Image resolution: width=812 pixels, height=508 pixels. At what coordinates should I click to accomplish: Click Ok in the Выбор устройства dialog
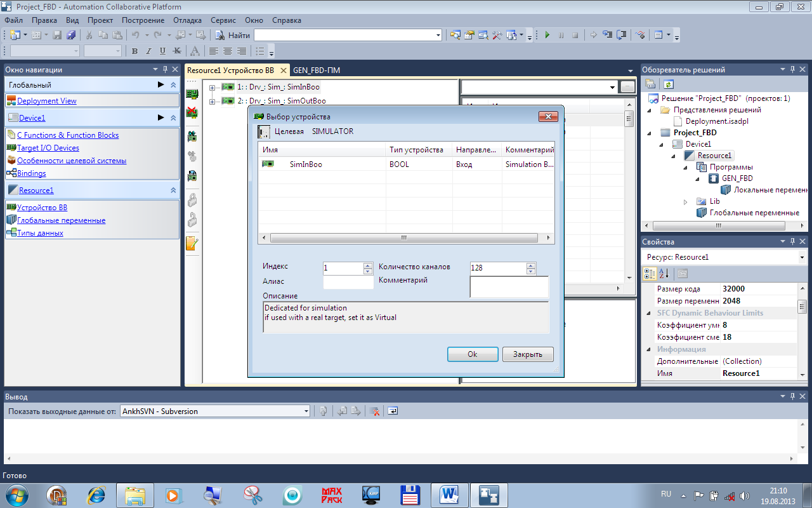click(473, 354)
